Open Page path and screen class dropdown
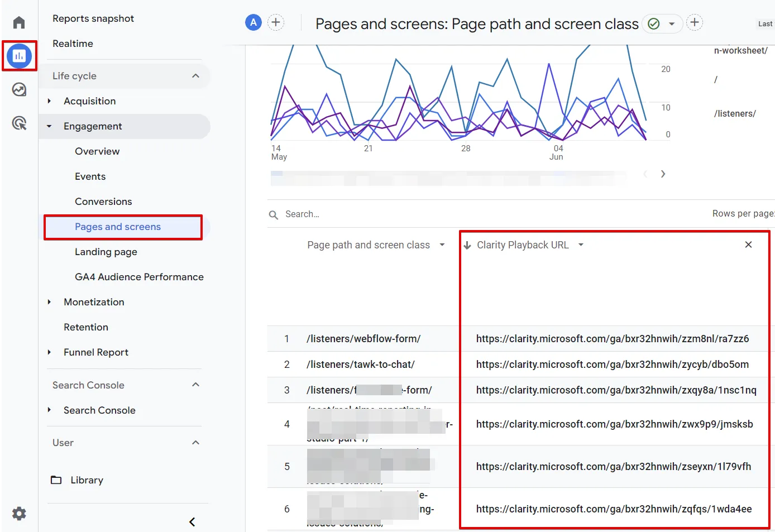The image size is (775, 532). click(x=442, y=245)
